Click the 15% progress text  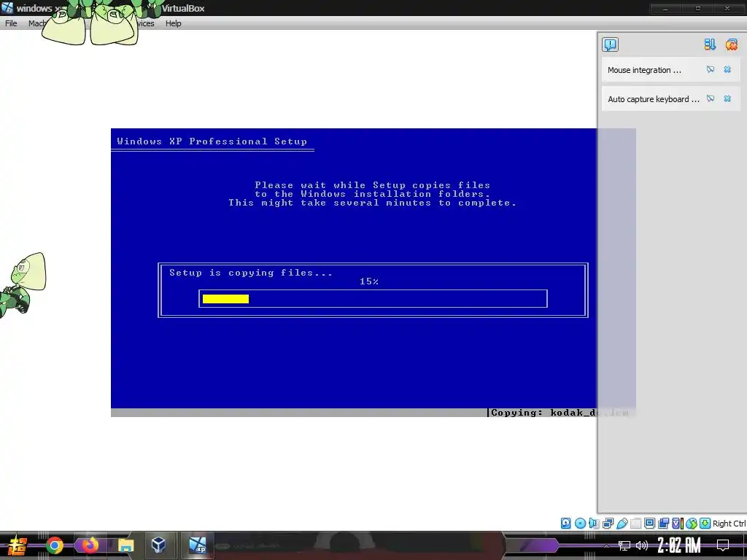(368, 281)
